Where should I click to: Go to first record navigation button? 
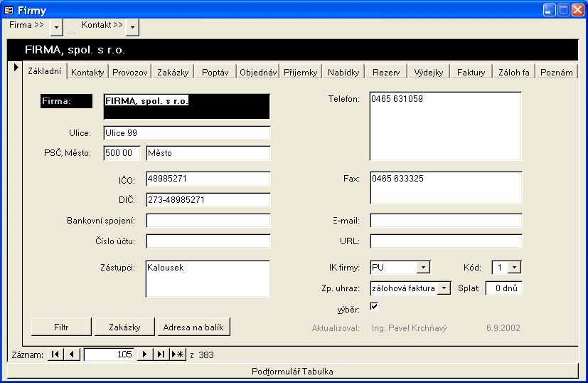55,355
